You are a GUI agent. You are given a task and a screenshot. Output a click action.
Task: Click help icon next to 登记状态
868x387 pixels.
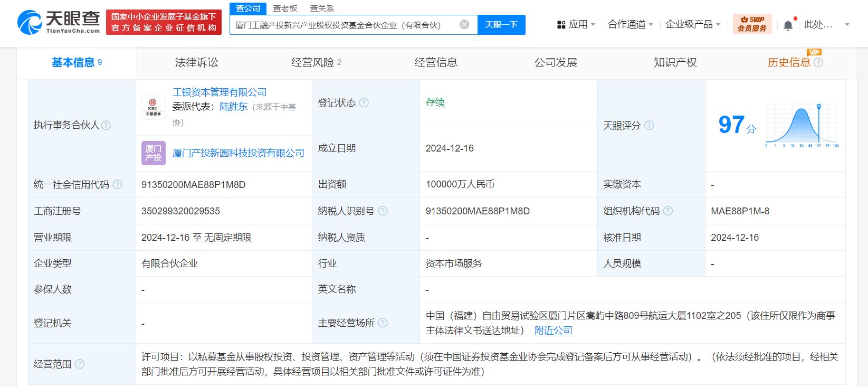pos(364,102)
